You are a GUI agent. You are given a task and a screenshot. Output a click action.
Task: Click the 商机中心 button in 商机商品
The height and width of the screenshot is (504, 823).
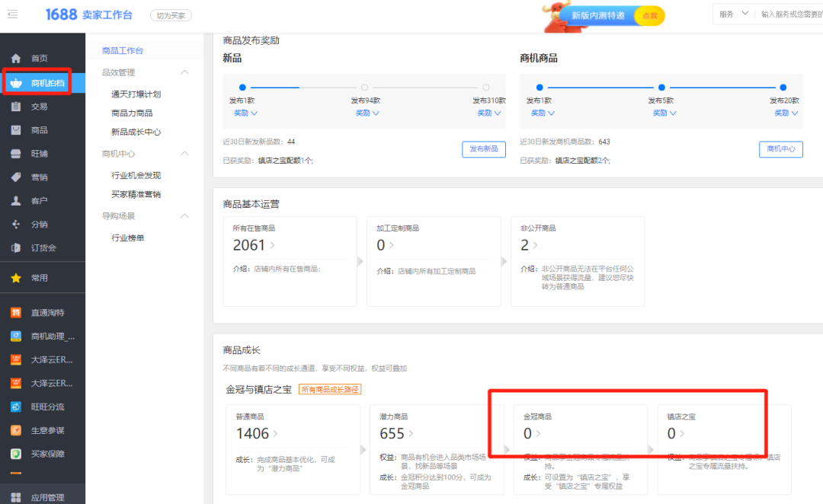[781, 149]
